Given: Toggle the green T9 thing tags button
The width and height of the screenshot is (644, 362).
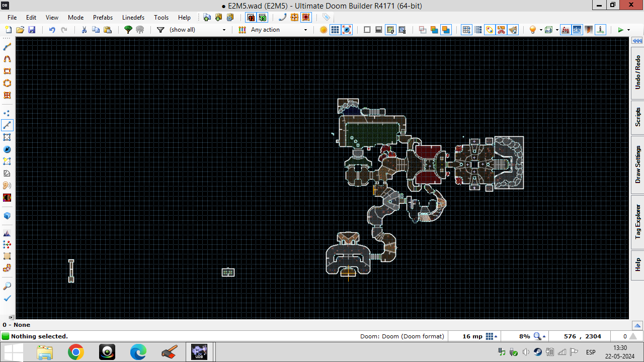Looking at the screenshot, I should pyautogui.click(x=262, y=18).
